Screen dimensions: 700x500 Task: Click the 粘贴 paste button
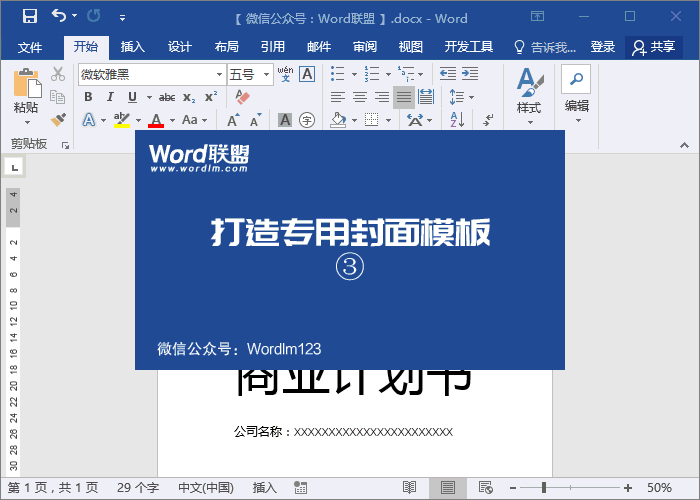pyautogui.click(x=26, y=96)
